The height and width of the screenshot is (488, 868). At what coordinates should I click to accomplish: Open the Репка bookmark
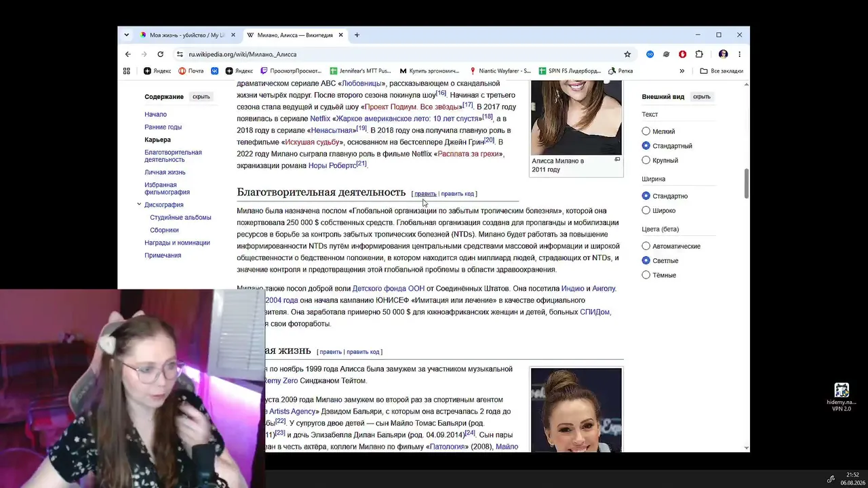click(620, 70)
